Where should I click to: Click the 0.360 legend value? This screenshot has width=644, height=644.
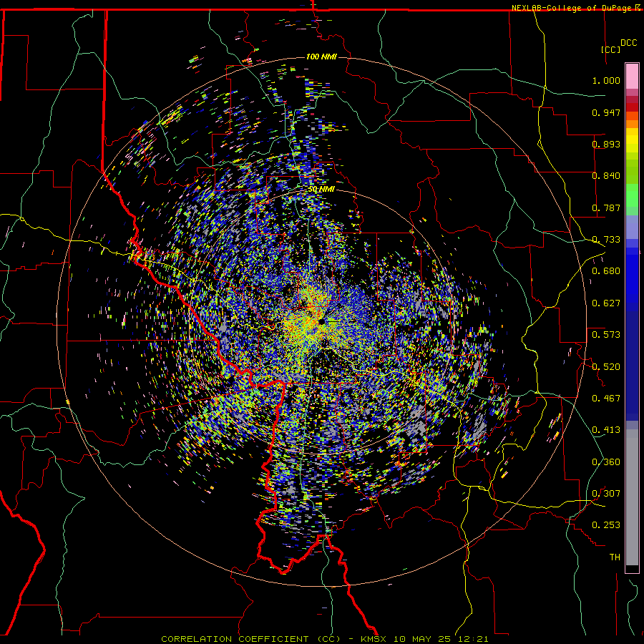click(x=606, y=462)
